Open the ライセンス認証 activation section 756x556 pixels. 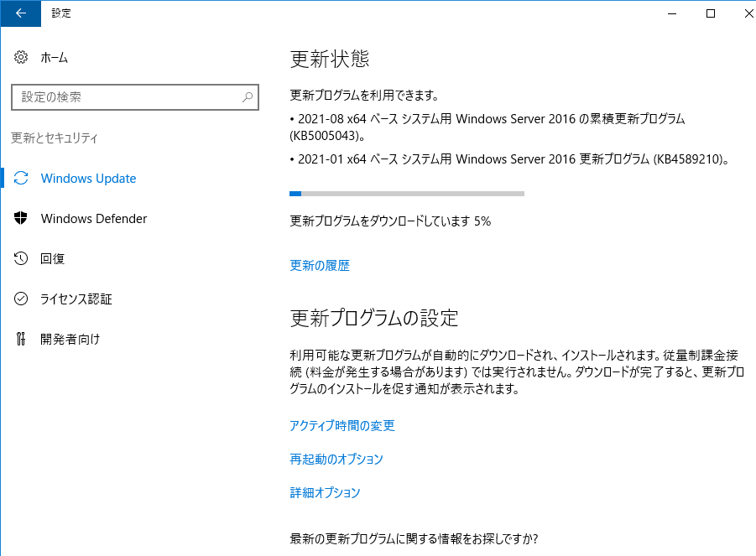coord(76,299)
